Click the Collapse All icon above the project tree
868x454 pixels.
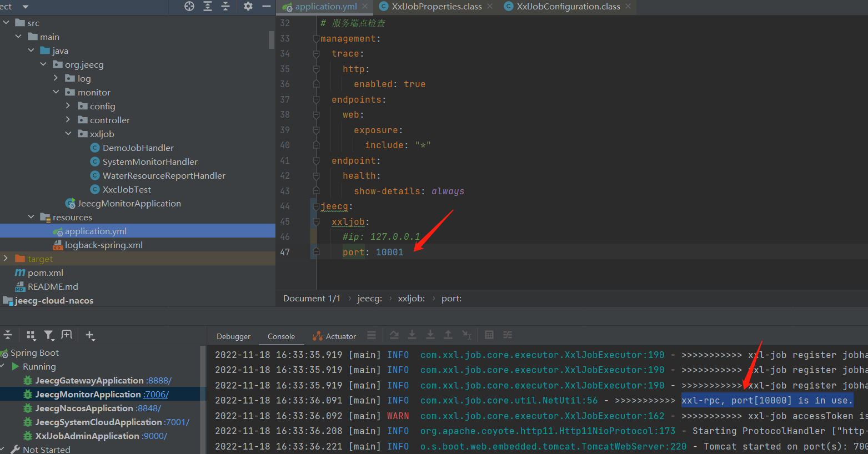coord(225,7)
